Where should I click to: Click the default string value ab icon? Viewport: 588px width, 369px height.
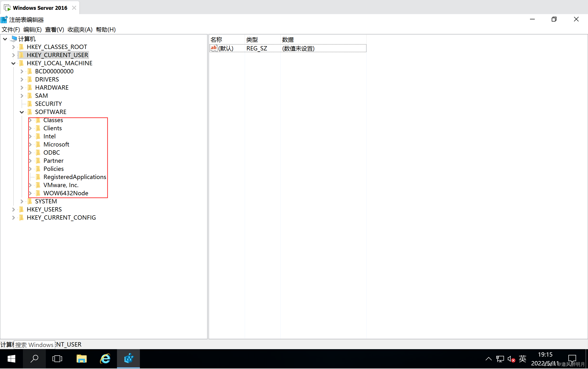coord(214,48)
